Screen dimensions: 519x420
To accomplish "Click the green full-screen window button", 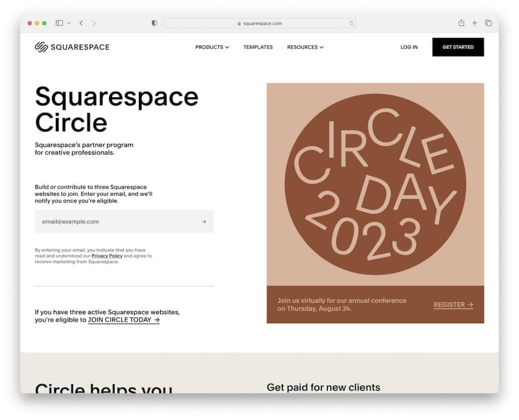I will (45, 23).
